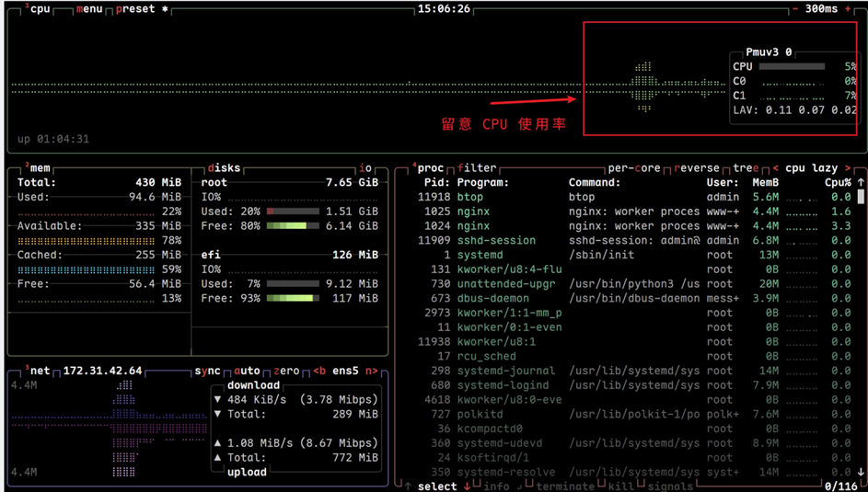The height and width of the screenshot is (492, 868).
Task: Toggle per-core CPU usage in proc panel
Action: coord(635,168)
